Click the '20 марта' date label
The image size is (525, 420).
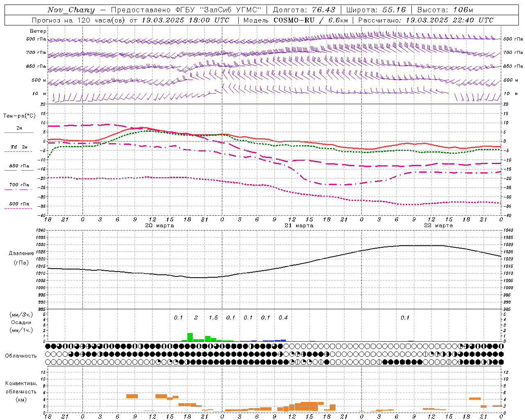pos(160,226)
